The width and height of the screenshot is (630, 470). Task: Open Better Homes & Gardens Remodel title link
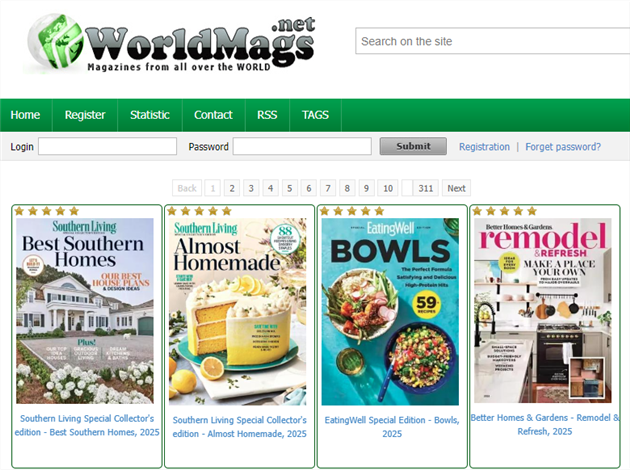[545, 425]
